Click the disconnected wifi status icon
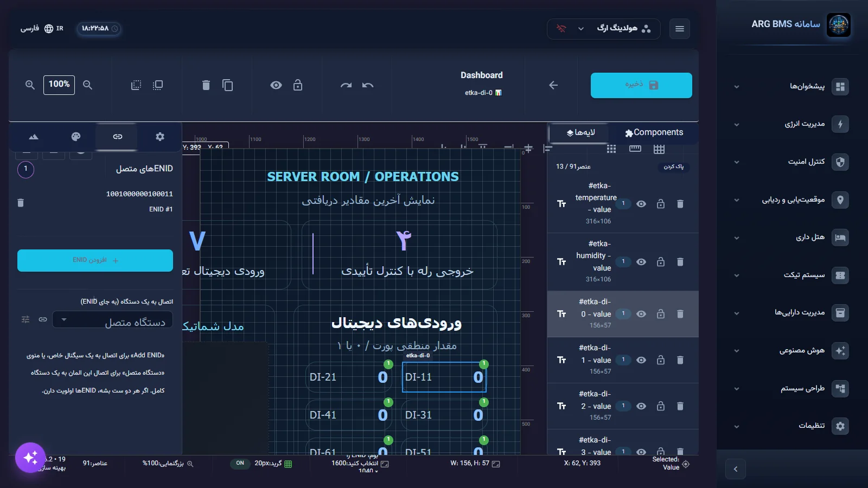Viewport: 868px width, 488px height. 561,29
